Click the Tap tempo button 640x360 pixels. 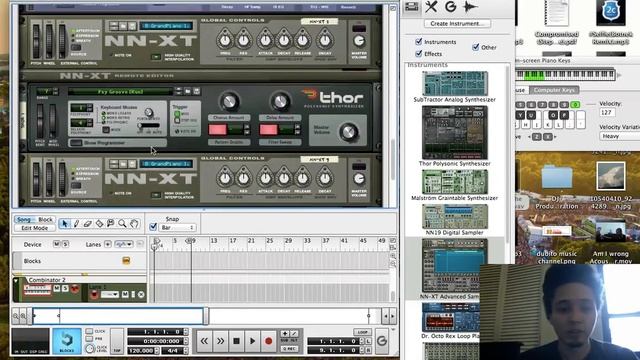(117, 340)
